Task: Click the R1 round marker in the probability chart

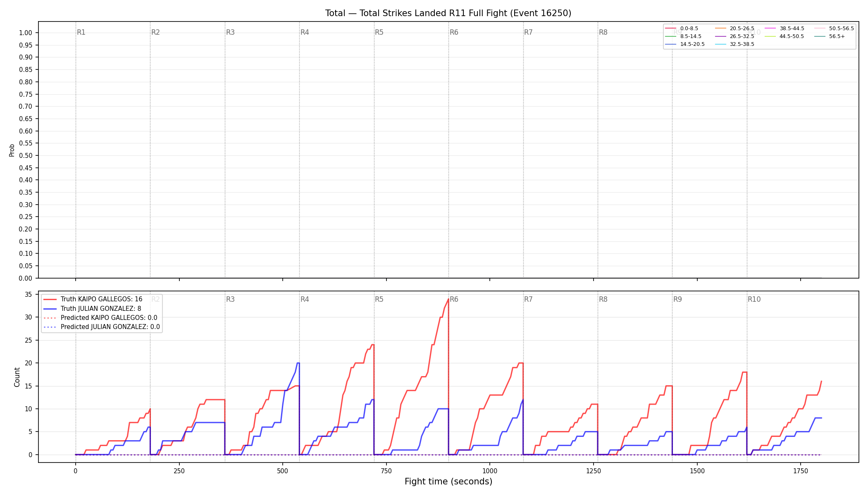Action: point(81,32)
